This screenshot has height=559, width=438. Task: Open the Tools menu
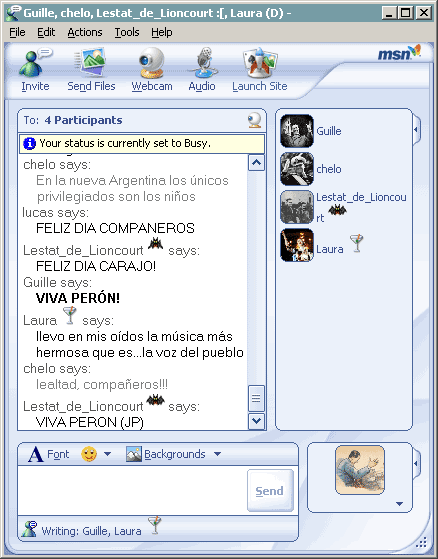tap(127, 32)
